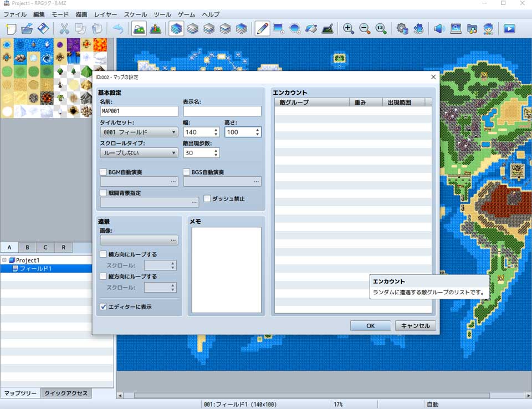The image size is (532, 409).
Task: Open the スクロールタイプ dropdown
Action: click(139, 153)
